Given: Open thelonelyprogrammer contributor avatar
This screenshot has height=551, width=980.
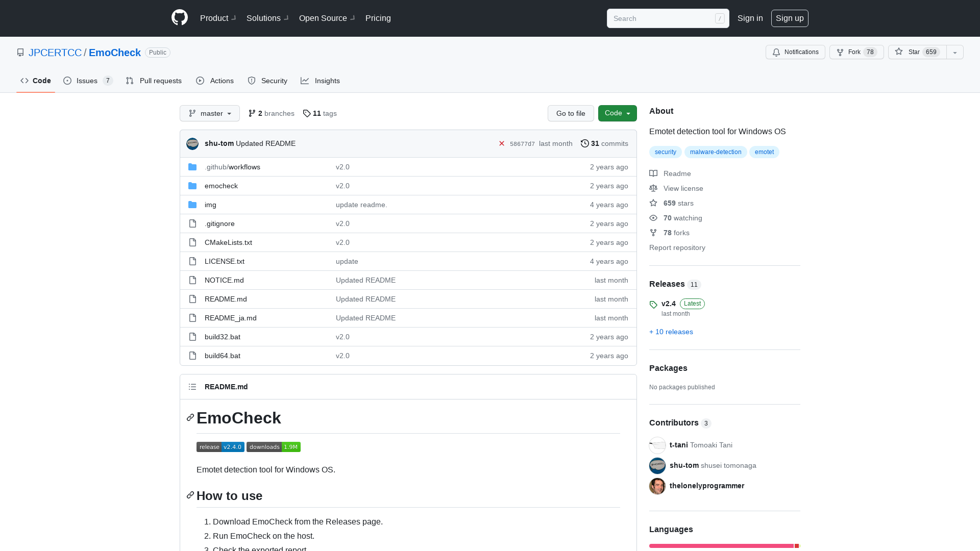Looking at the screenshot, I should click(657, 486).
